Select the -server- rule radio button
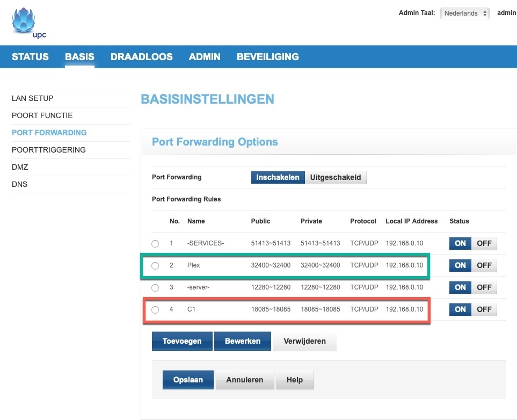 [155, 288]
